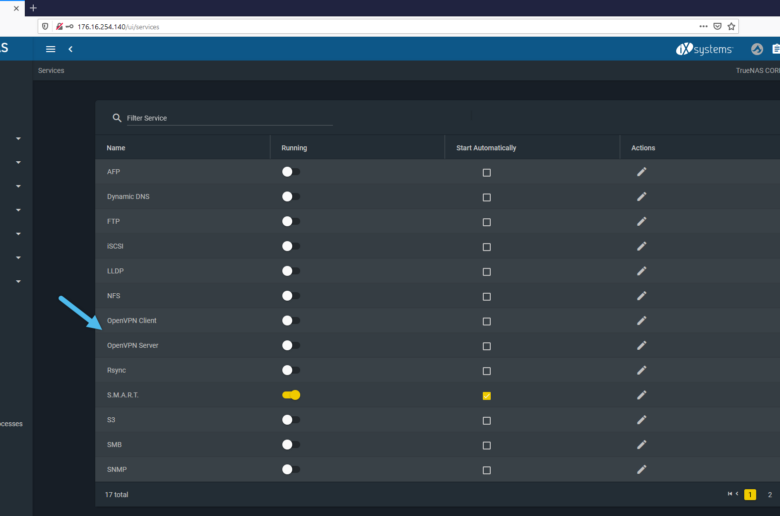Click the iXsystems logo
The width and height of the screenshot is (780, 516).
704,49
